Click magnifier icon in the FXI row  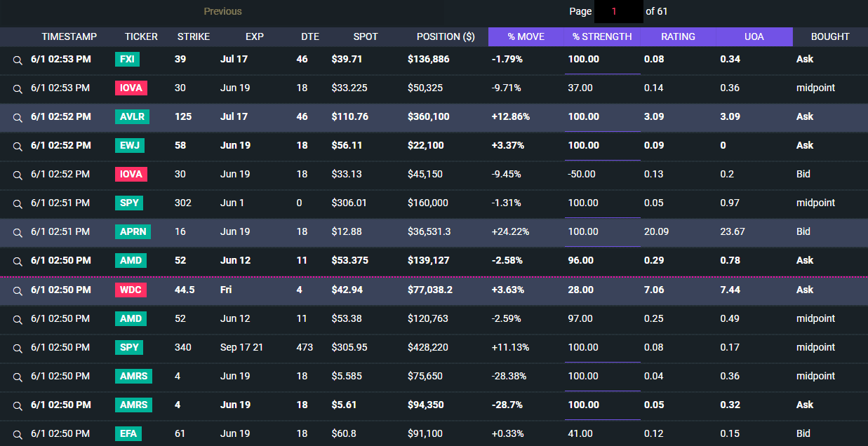18,60
